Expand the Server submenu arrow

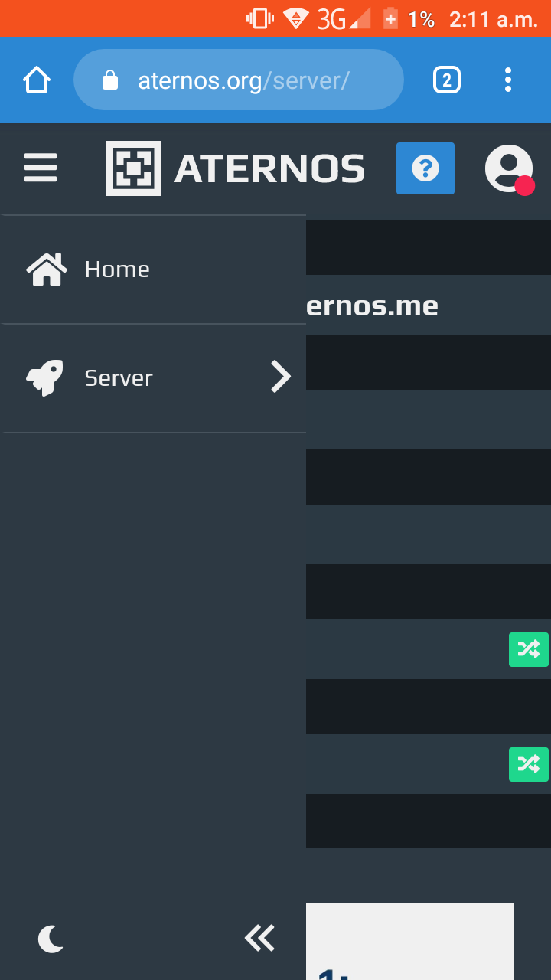point(281,377)
